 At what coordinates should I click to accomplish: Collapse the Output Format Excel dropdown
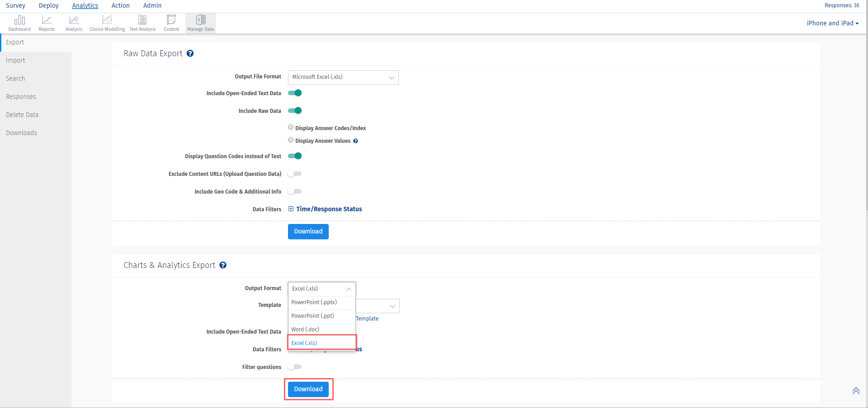[322, 289]
